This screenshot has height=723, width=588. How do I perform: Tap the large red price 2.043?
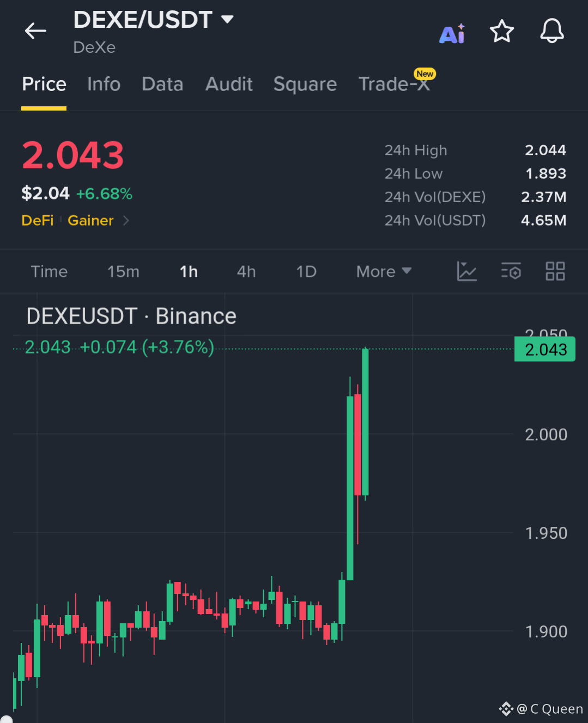[x=73, y=155]
